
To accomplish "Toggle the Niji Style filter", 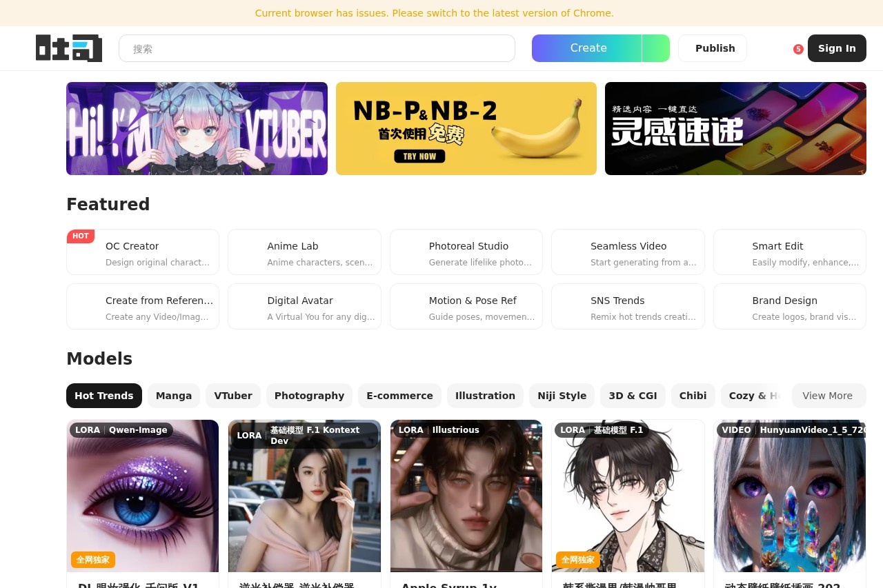I will (562, 396).
